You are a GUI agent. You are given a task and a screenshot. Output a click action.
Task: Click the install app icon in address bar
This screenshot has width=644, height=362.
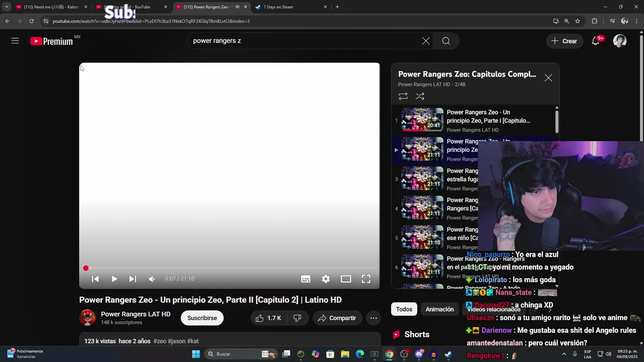point(555,21)
